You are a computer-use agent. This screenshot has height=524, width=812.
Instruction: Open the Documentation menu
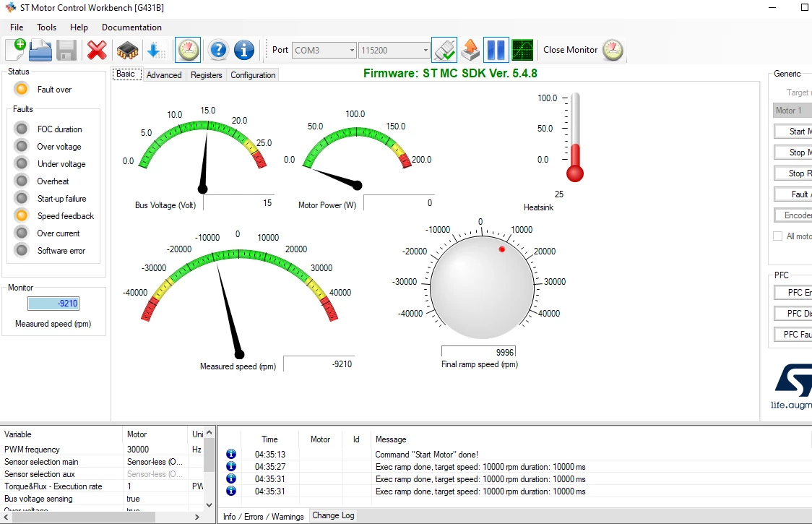[x=131, y=27]
